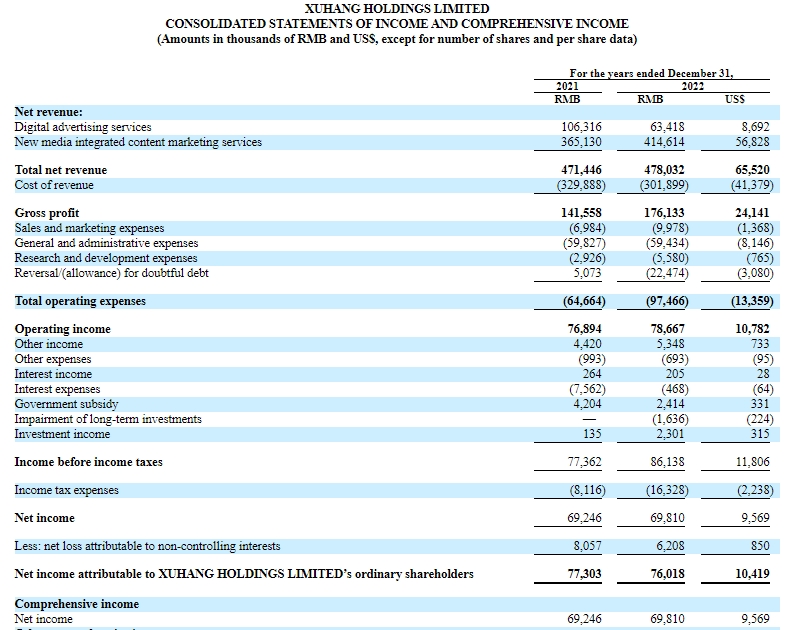Click non-controlling interests 2021 value 8,057
This screenshot has height=630, width=791.
tap(588, 546)
